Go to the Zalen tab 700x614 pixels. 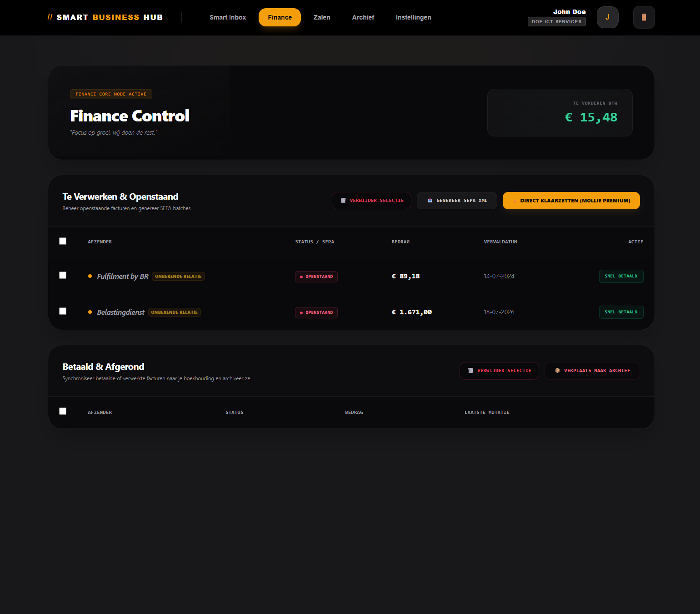322,17
